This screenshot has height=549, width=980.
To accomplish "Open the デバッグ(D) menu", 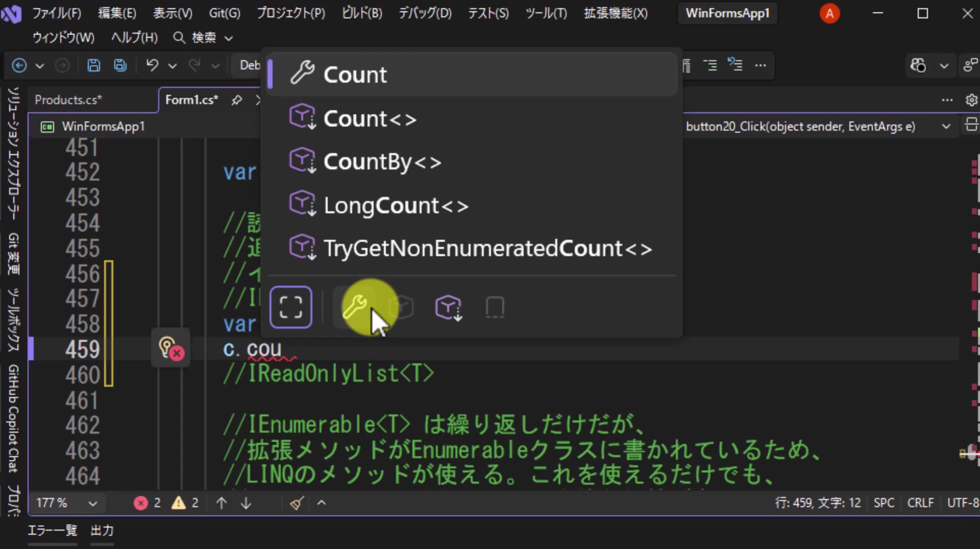I will 425,13.
